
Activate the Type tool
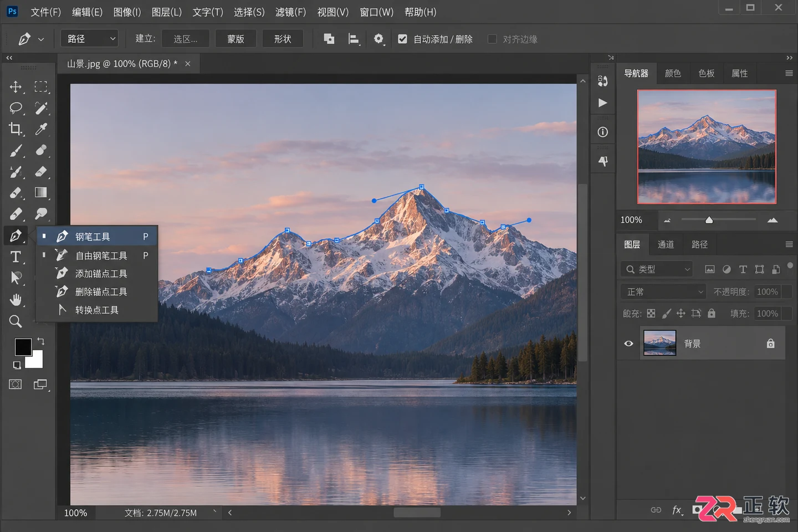point(16,257)
